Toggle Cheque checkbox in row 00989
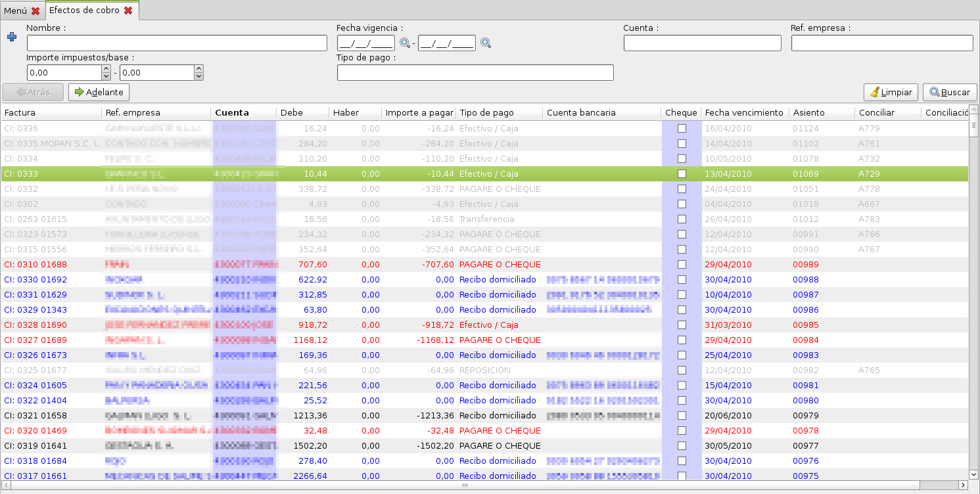Image resolution: width=980 pixels, height=494 pixels. (682, 265)
